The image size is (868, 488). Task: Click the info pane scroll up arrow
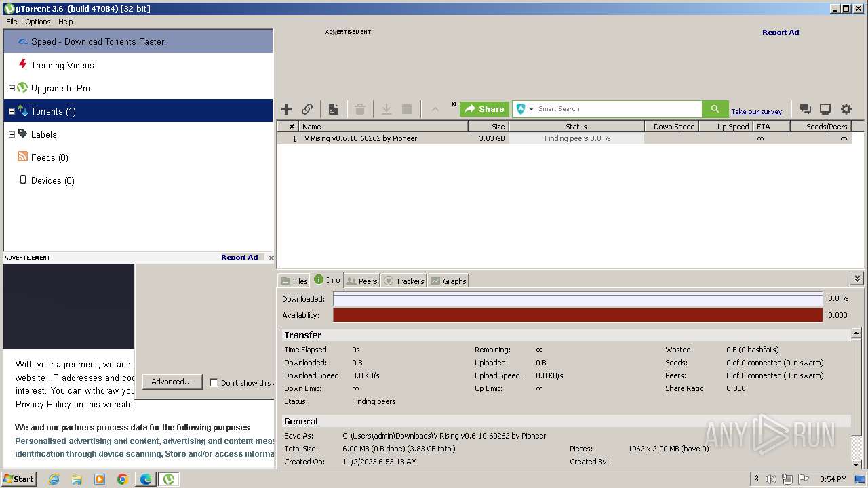856,334
